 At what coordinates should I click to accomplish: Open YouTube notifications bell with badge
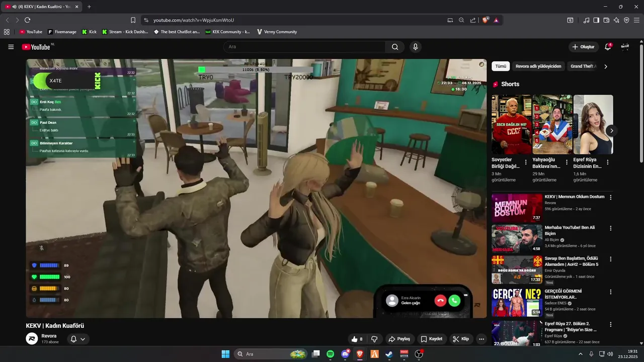tap(608, 46)
